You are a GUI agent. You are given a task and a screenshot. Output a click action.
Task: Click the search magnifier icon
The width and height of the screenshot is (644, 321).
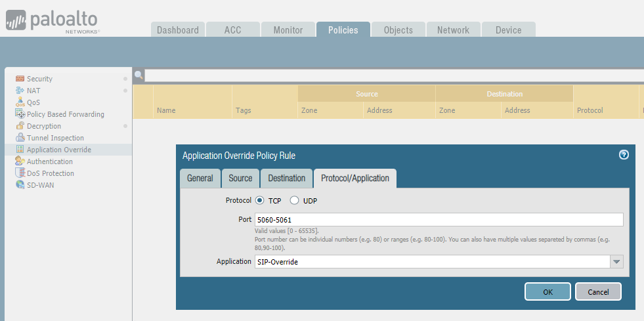point(139,75)
